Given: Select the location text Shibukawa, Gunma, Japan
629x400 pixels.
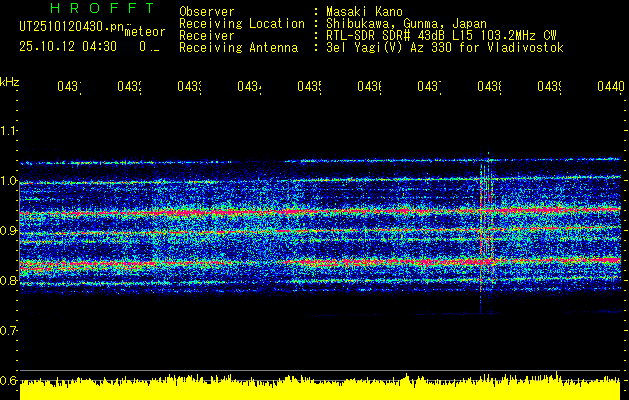Looking at the screenshot, I should [x=406, y=24].
